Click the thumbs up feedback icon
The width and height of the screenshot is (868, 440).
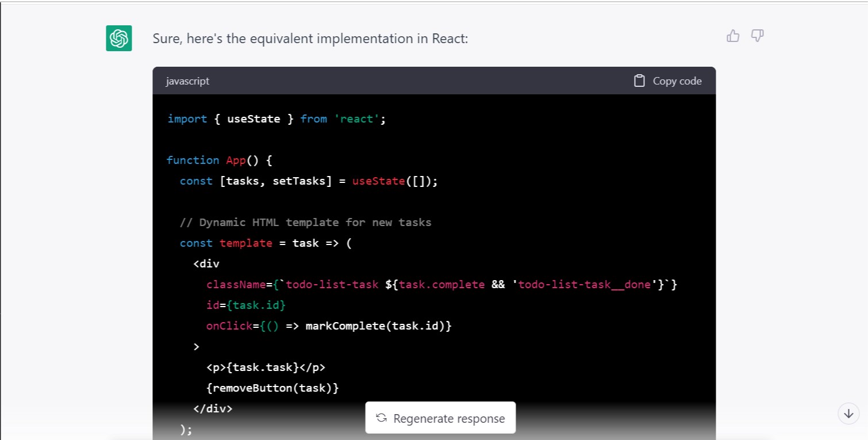(x=733, y=36)
